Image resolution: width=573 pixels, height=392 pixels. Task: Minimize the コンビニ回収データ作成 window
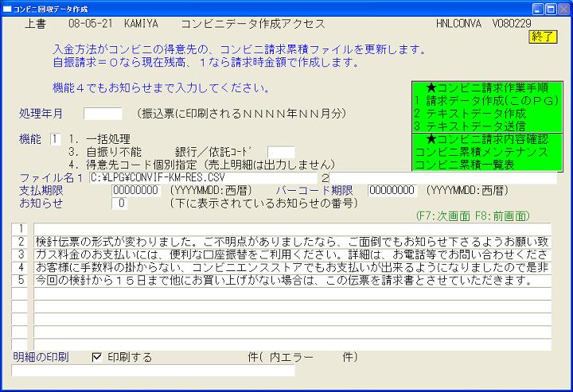[x=538, y=9]
